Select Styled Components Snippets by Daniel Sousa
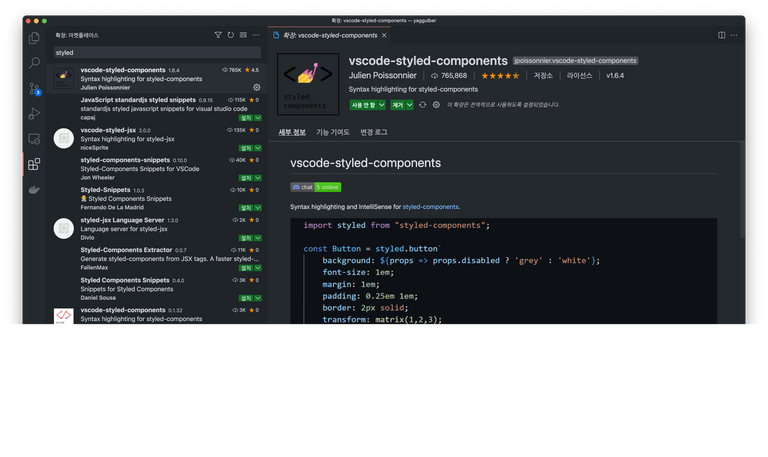Screen dimensions: 768x457 (x=157, y=289)
